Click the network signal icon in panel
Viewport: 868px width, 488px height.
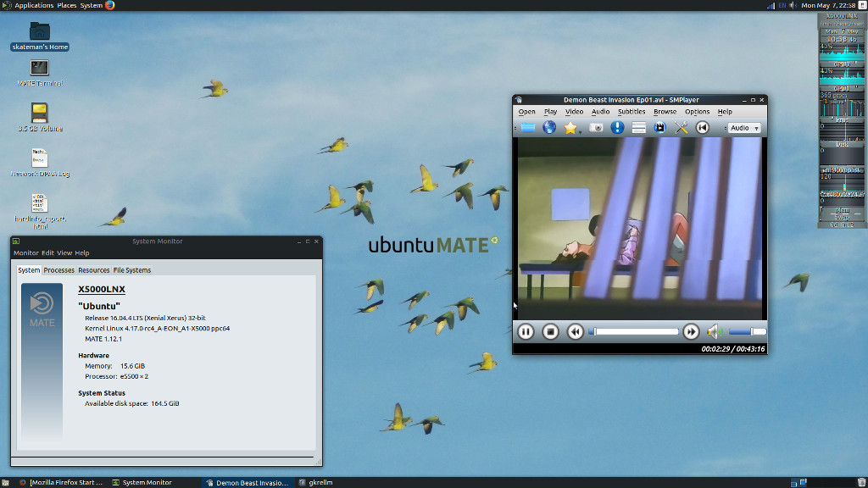(771, 6)
